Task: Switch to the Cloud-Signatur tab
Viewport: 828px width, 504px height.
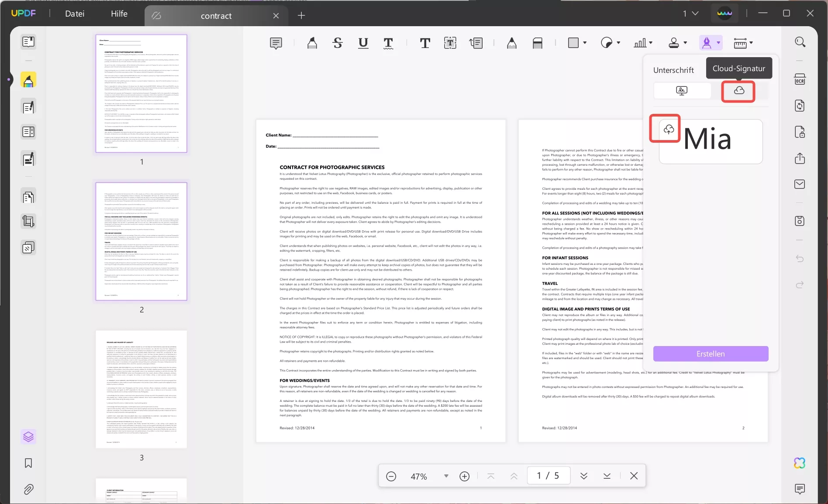Action: (739, 90)
